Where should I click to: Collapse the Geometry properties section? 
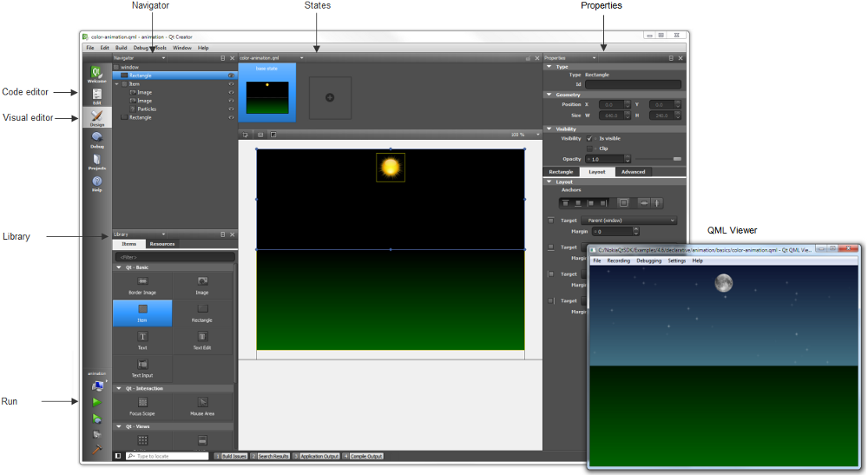(549, 94)
